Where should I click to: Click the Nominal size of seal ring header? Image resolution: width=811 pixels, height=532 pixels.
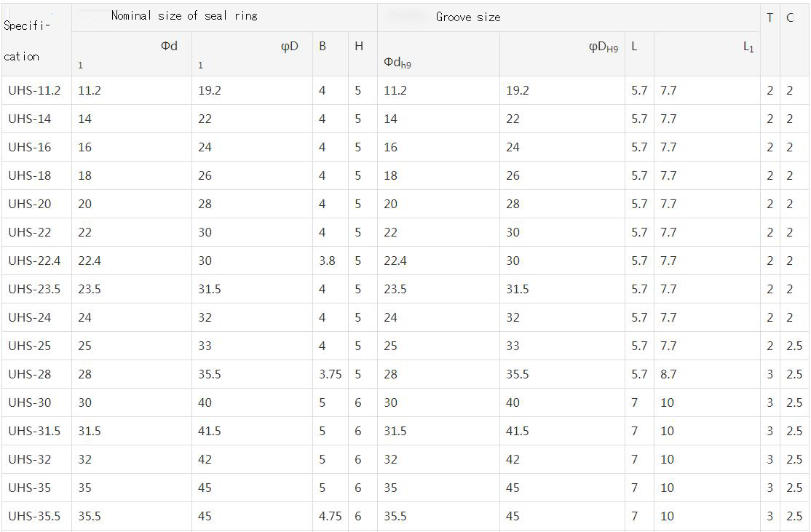pyautogui.click(x=184, y=15)
